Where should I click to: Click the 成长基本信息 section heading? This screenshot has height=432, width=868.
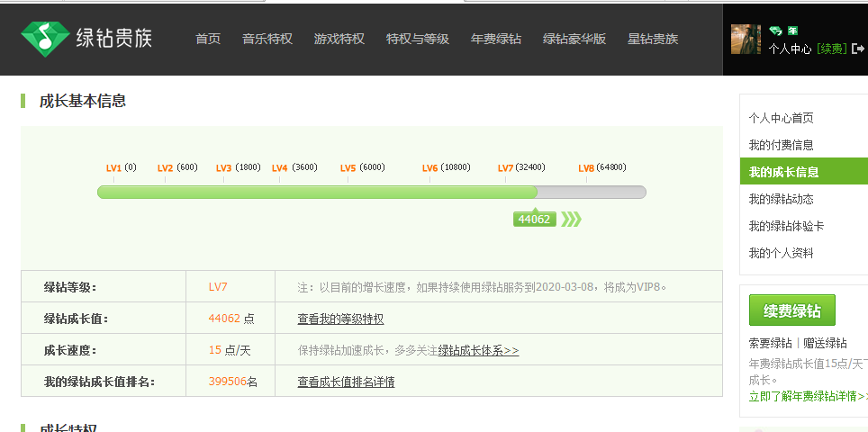[83, 101]
